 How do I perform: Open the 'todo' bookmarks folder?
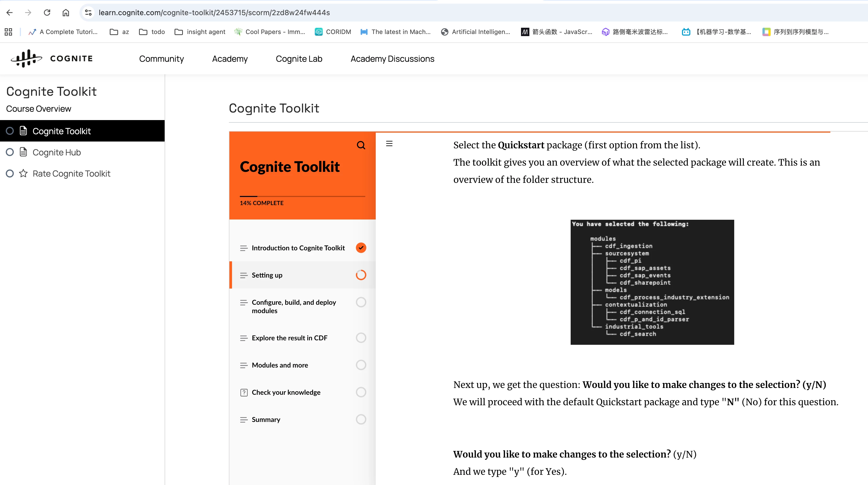[x=152, y=32]
